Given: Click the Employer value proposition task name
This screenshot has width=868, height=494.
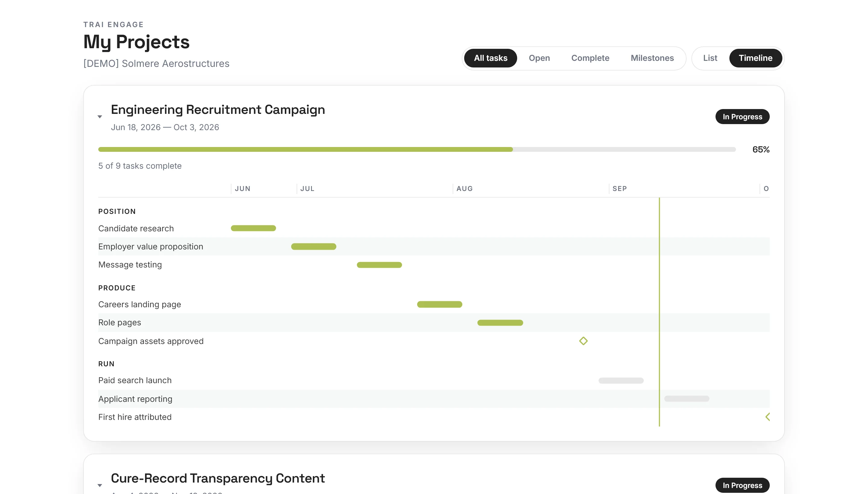Looking at the screenshot, I should coord(151,247).
